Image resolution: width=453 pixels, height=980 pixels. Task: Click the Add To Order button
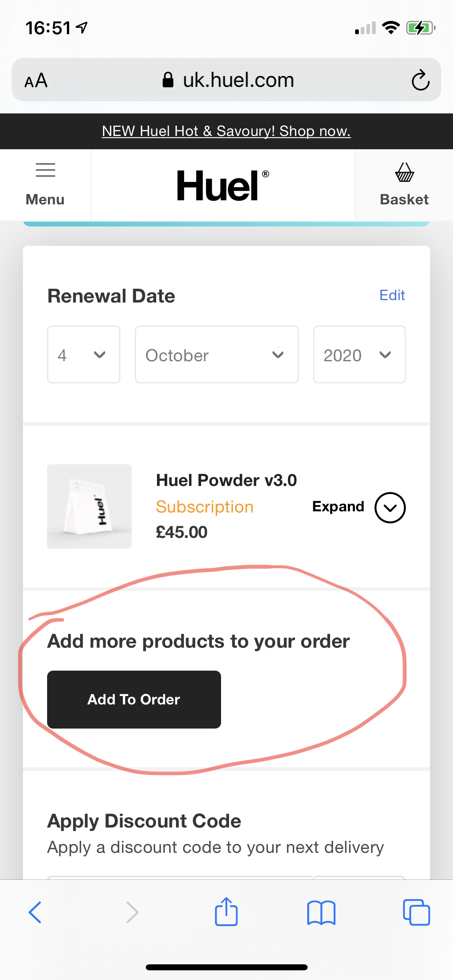click(134, 699)
